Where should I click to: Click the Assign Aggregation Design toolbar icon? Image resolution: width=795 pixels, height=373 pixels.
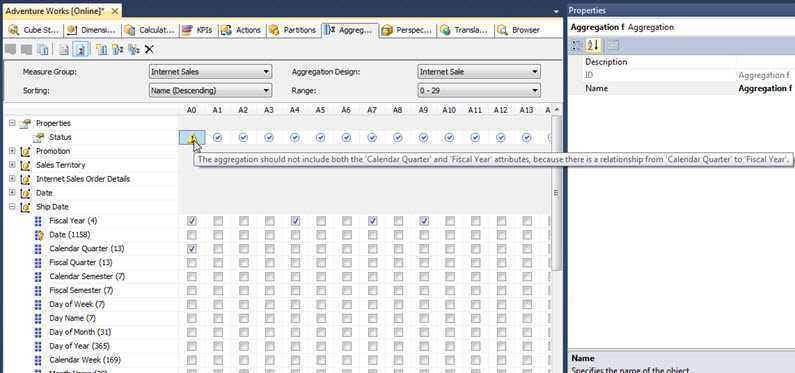(x=44, y=49)
